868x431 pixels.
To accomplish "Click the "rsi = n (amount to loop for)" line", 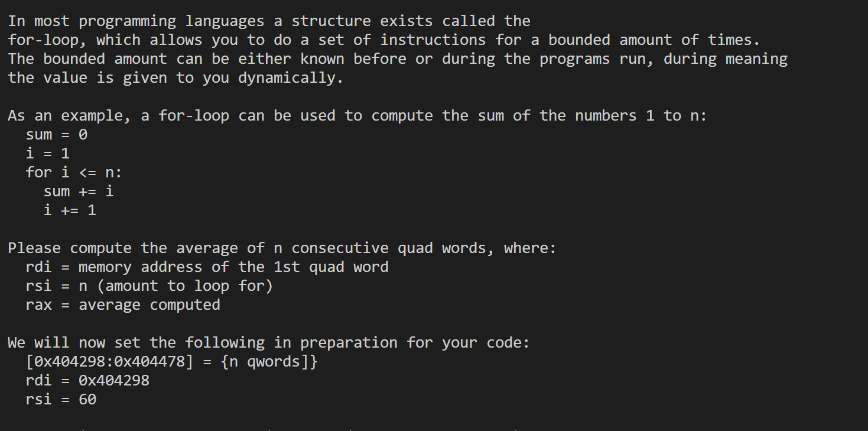I will click(149, 286).
